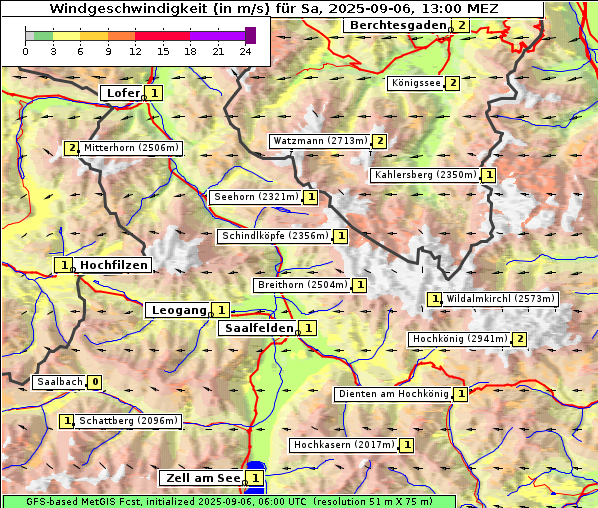Click the Saalbach zero wind value box
The height and width of the screenshot is (508, 598).
click(x=94, y=382)
